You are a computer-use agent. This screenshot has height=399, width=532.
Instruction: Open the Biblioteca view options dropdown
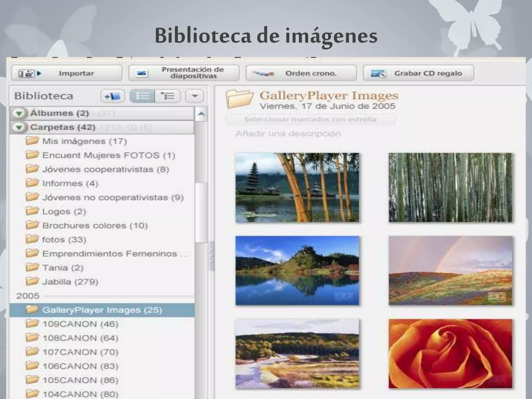195,96
